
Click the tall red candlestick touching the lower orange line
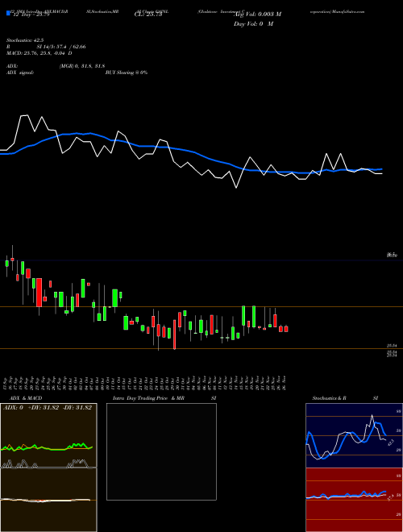coord(175,335)
